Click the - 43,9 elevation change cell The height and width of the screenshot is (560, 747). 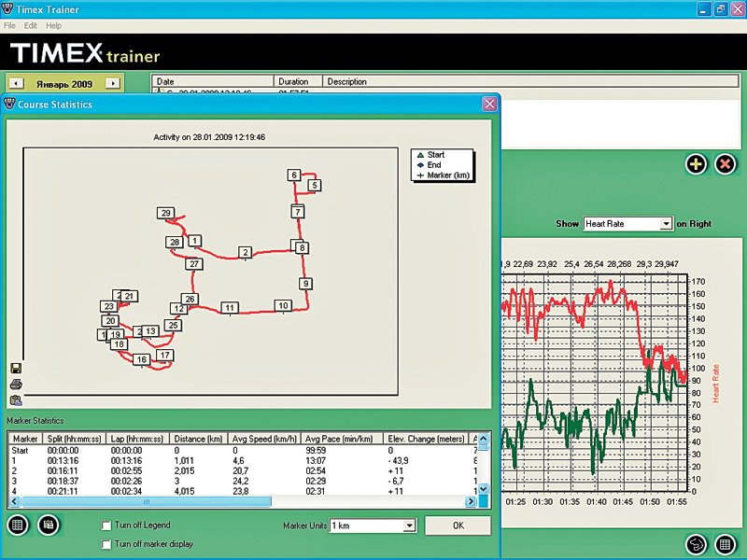398,460
